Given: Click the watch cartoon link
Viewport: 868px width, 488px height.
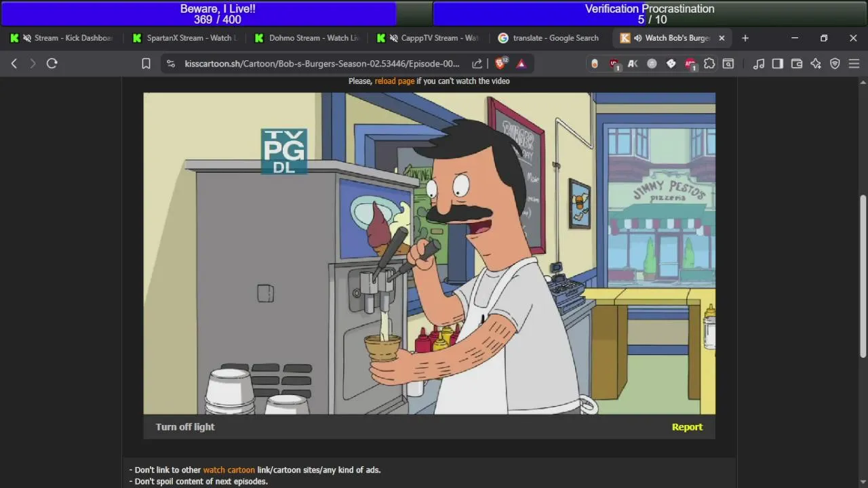Looking at the screenshot, I should coord(229,470).
